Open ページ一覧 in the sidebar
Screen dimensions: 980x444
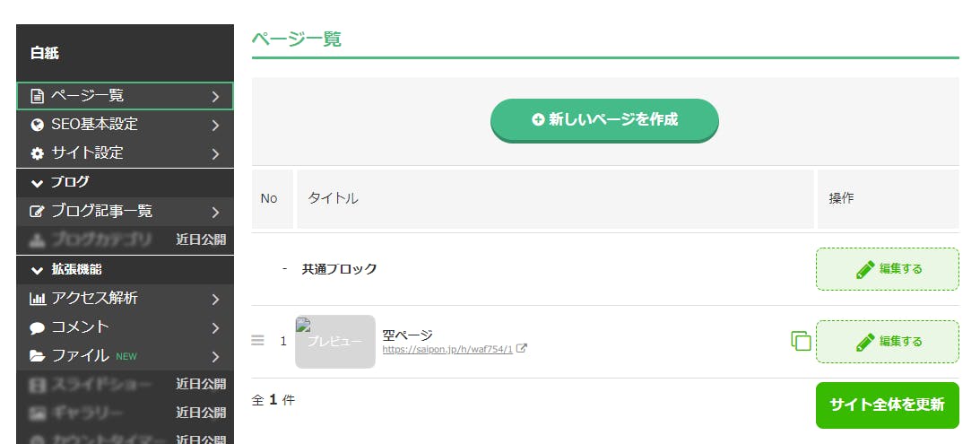pos(88,95)
